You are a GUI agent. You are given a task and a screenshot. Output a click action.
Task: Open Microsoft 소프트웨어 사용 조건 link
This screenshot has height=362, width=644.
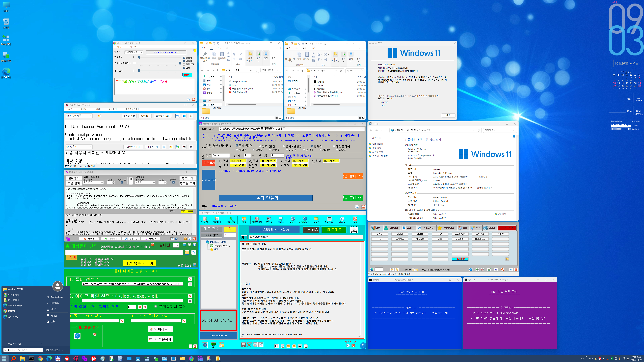[401, 96]
